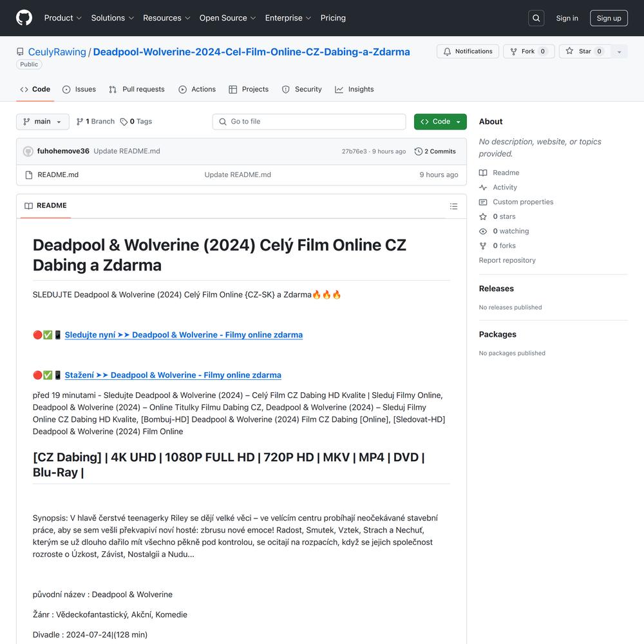Click the Report repository link
644x644 pixels.
pos(507,260)
